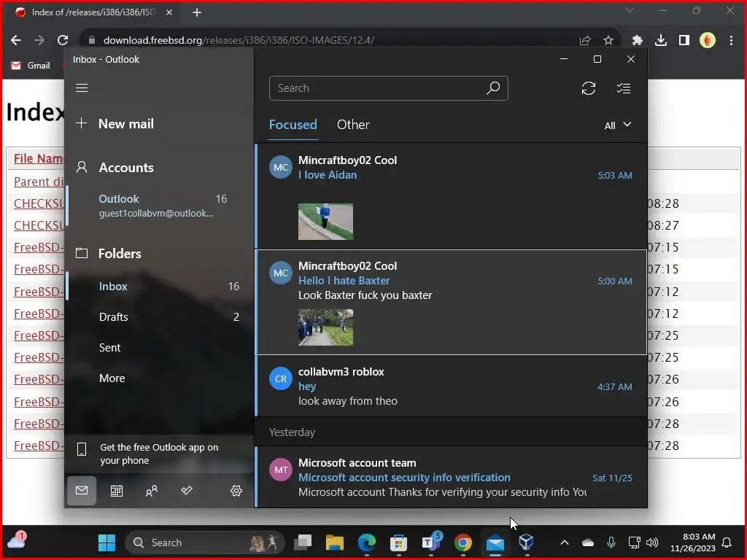Open the taskbar clock showing 8:03 AM
The image size is (747, 560).
(x=693, y=542)
